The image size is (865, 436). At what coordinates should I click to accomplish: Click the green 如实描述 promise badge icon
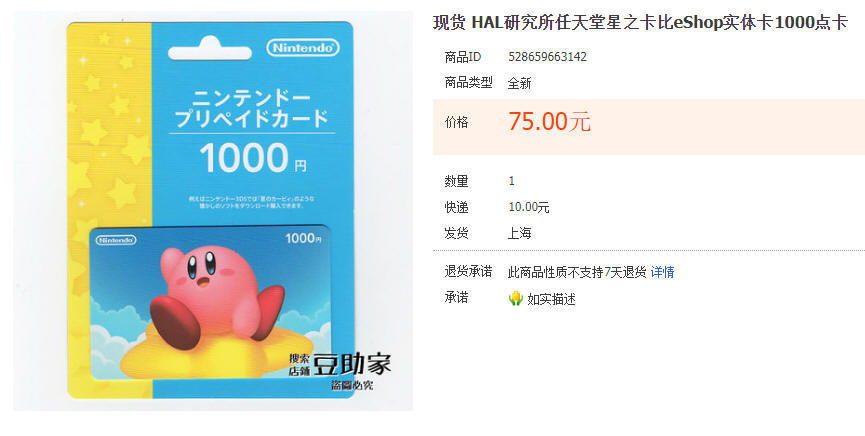[515, 299]
